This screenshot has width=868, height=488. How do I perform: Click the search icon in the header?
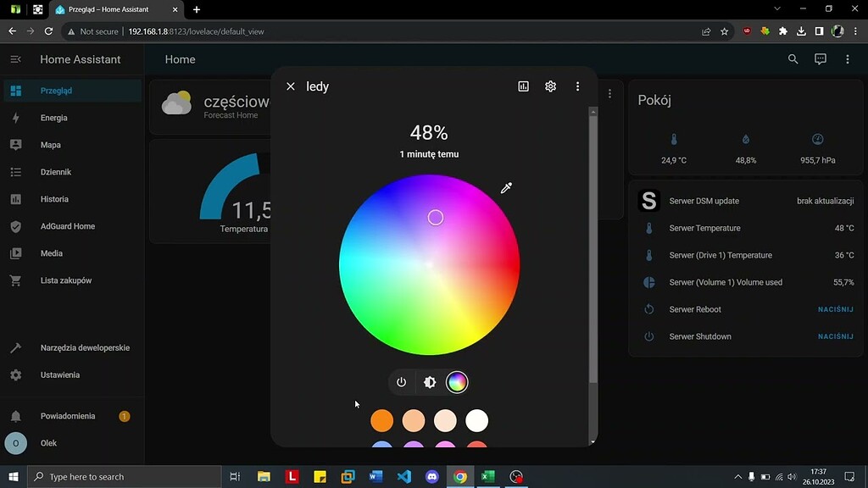793,59
